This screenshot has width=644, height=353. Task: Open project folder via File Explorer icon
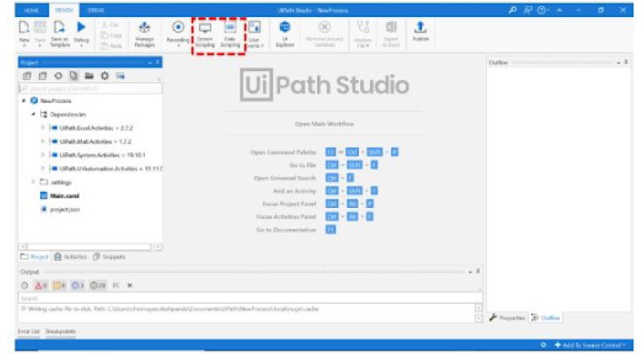[x=89, y=76]
